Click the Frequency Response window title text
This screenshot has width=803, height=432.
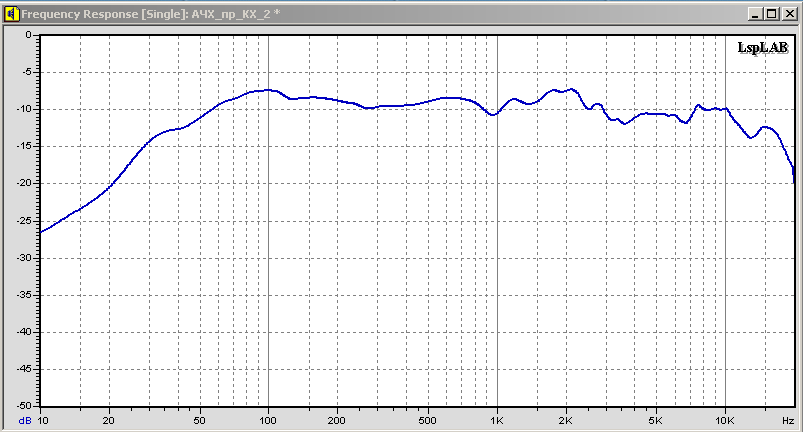[150, 14]
